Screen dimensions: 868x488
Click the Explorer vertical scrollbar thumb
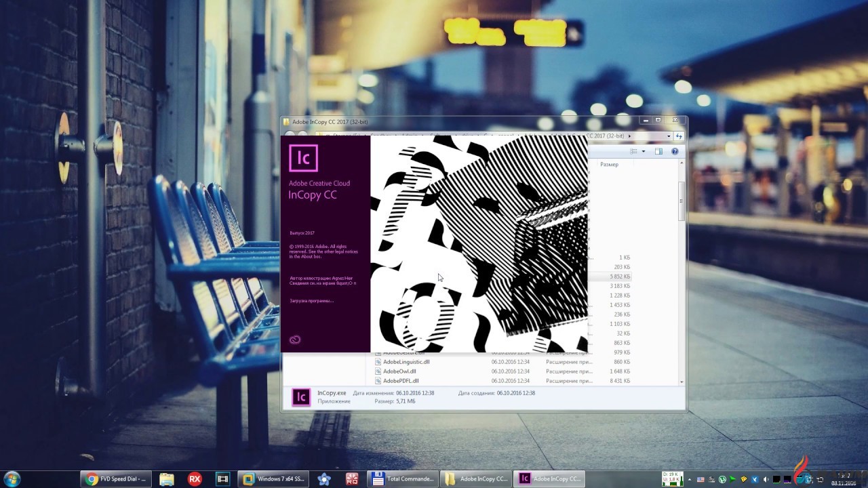point(682,200)
